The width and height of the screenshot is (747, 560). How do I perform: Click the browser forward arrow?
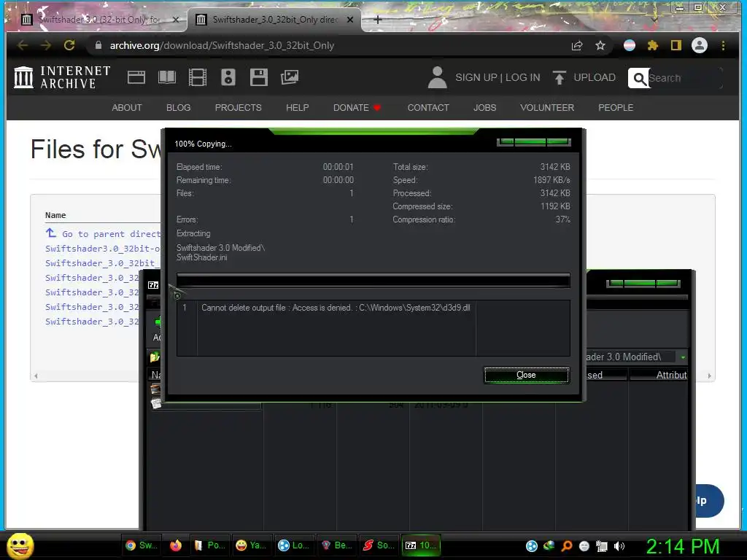pyautogui.click(x=46, y=45)
